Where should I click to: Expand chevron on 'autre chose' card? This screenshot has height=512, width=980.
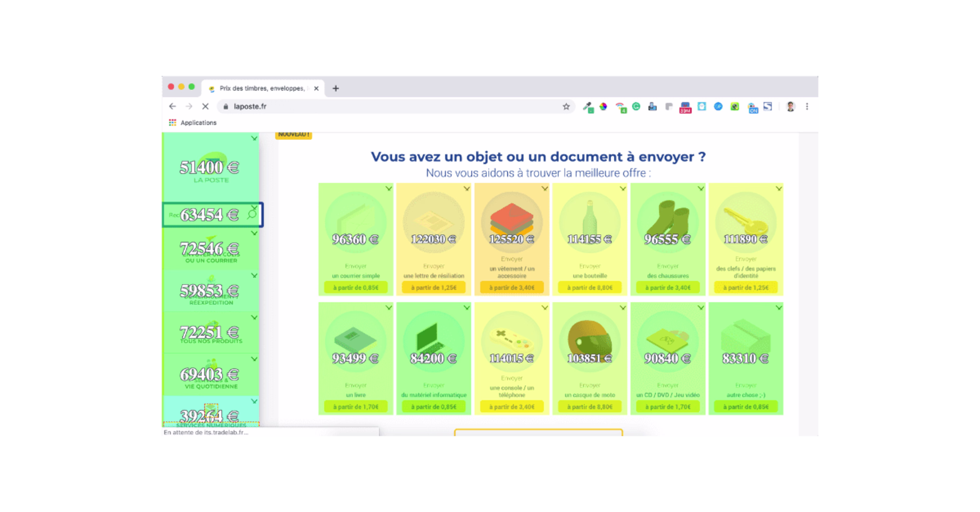click(x=779, y=308)
